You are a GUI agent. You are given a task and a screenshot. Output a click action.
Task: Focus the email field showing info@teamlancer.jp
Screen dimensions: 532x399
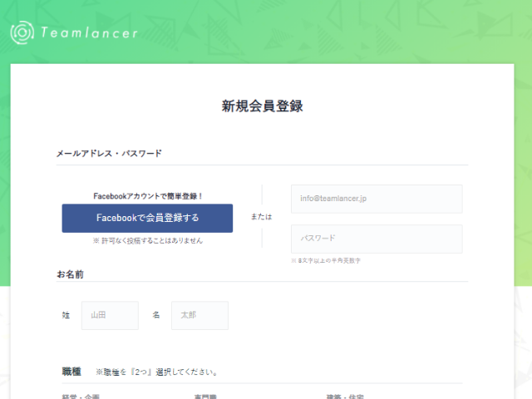click(377, 199)
